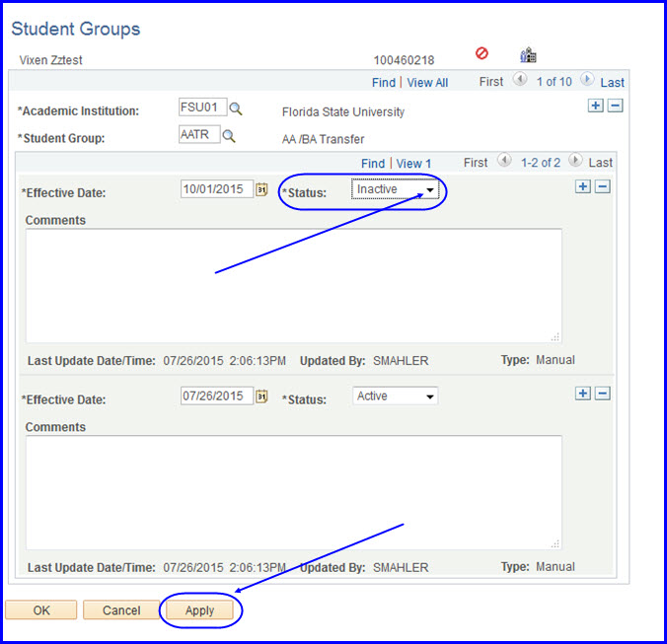Click Student Group field AATR
667x644 pixels.
tap(199, 134)
